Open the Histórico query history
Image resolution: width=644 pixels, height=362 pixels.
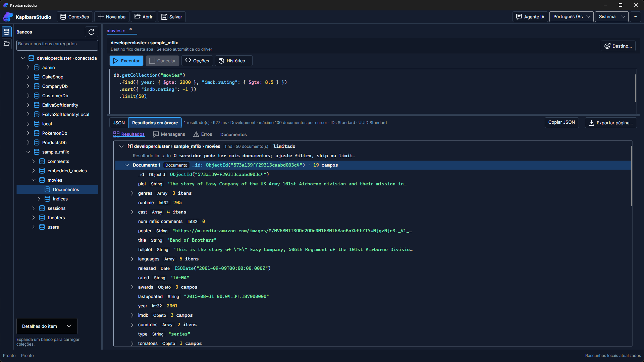(234, 61)
